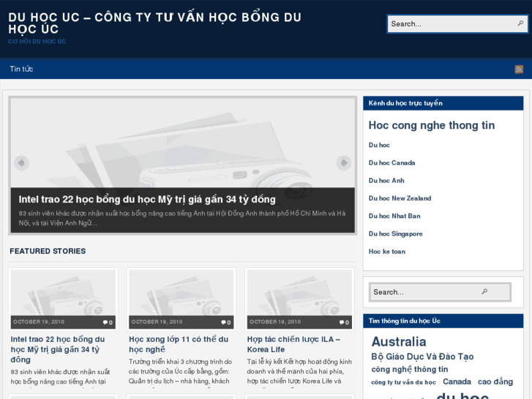Open story Học xong lớp 11 có thể du học nghề
This screenshot has height=399, width=532.
coord(179,344)
